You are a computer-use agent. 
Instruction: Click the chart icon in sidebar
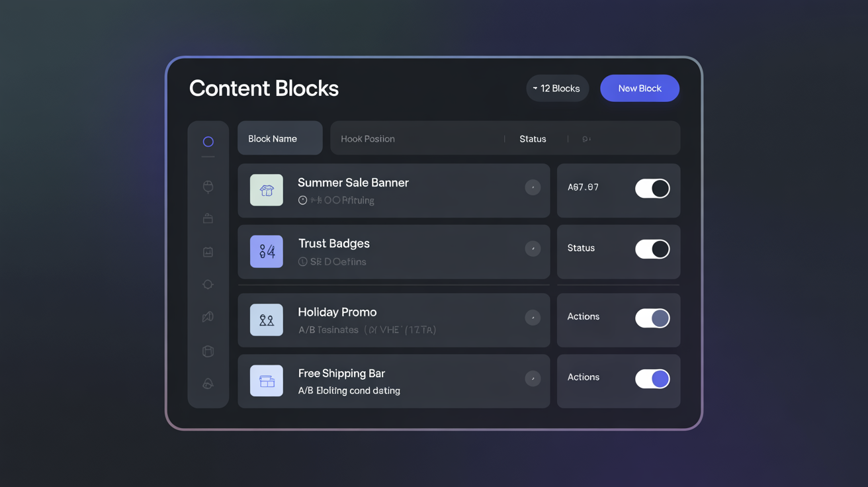coord(208,251)
